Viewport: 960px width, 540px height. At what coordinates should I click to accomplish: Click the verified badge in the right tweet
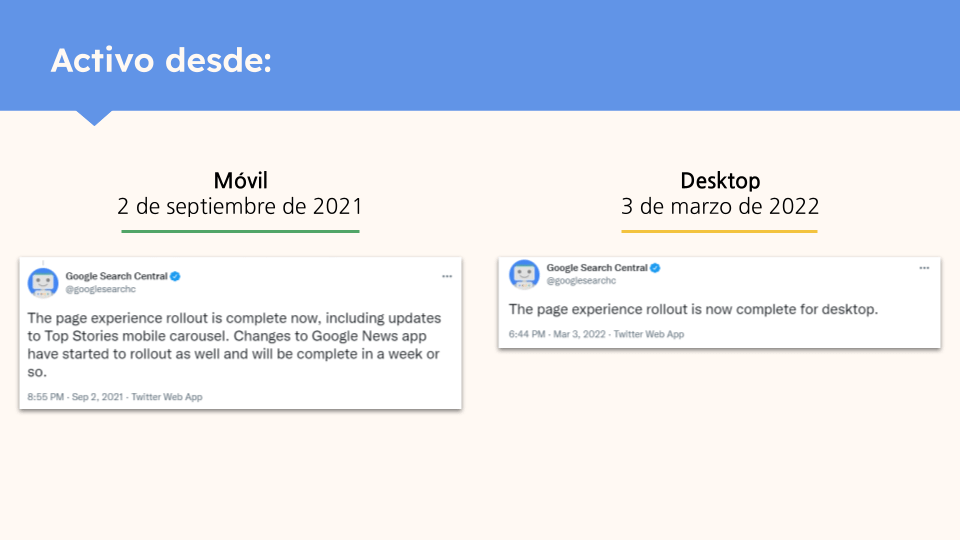656,268
